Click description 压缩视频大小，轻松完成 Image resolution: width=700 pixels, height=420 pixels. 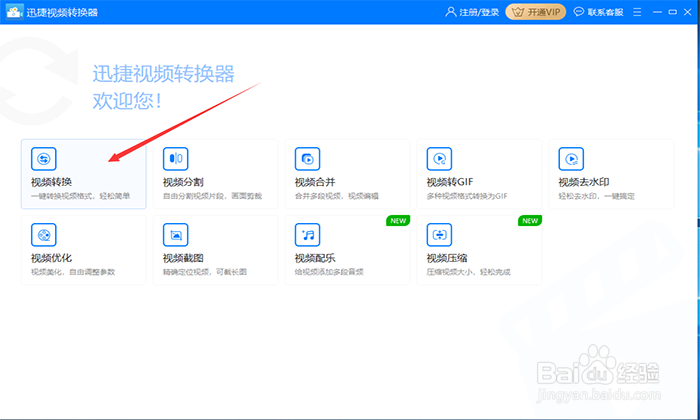(468, 272)
